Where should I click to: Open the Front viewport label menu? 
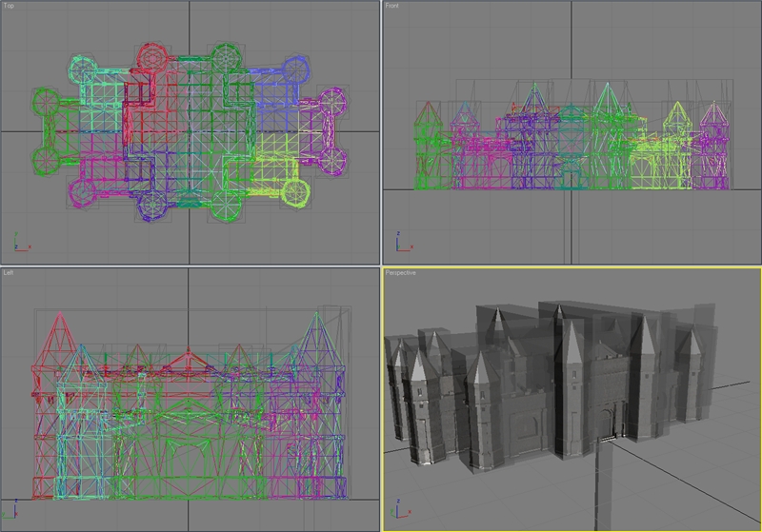(x=392, y=7)
